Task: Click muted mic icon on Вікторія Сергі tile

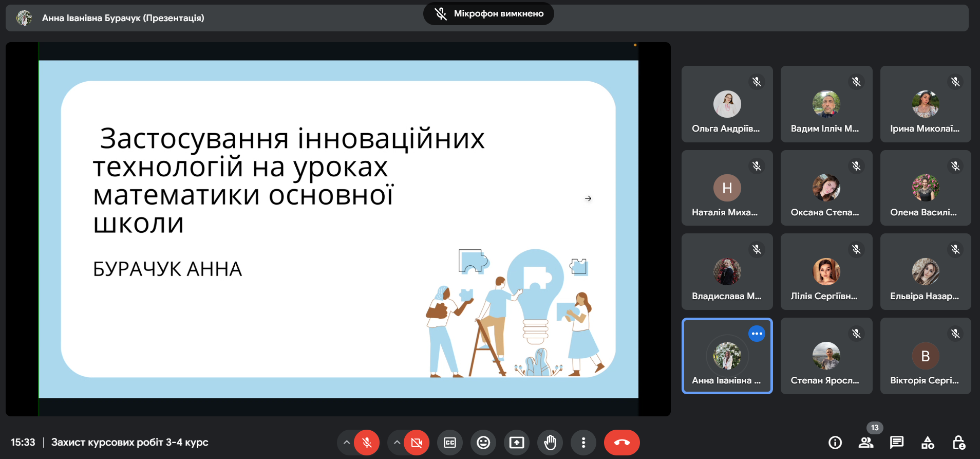Action: [955, 334]
